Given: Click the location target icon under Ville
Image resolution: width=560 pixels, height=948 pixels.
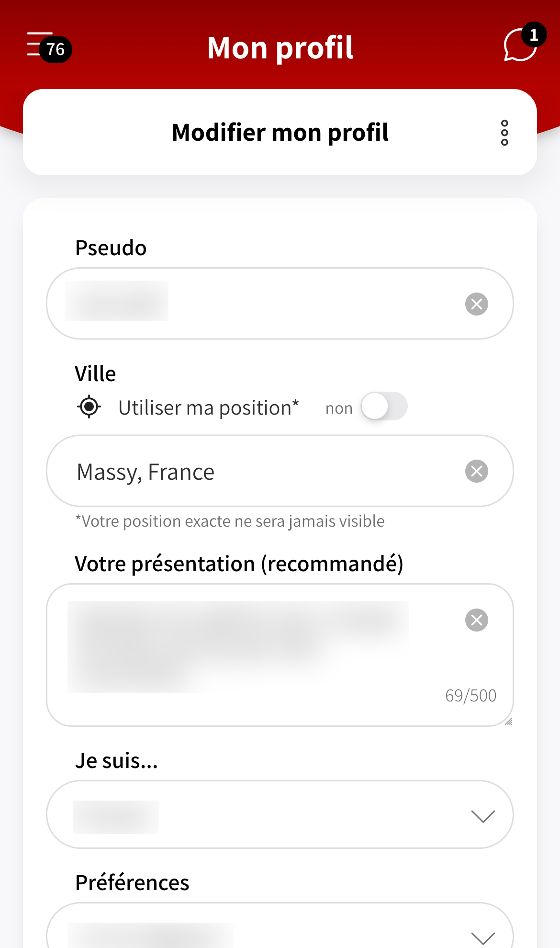Looking at the screenshot, I should coord(89,407).
